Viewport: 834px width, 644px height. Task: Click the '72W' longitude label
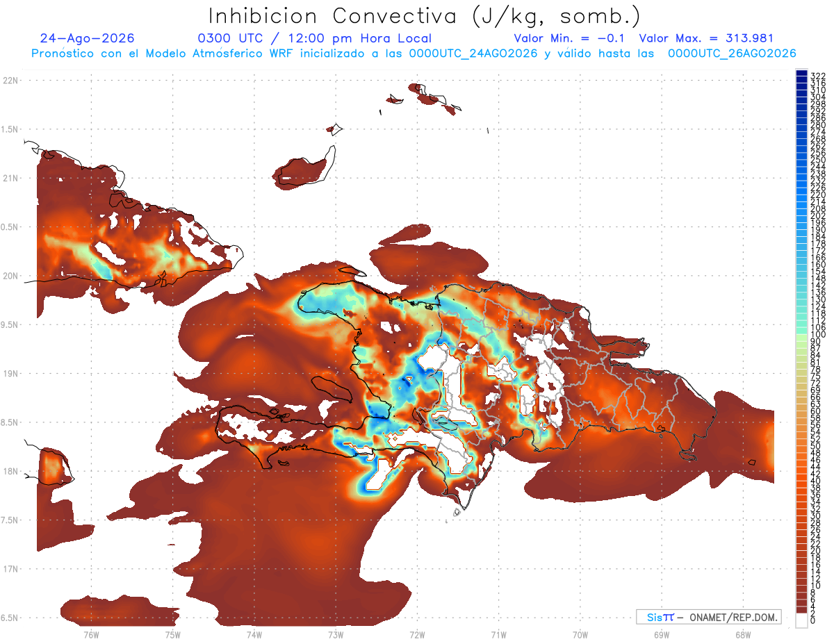click(417, 634)
